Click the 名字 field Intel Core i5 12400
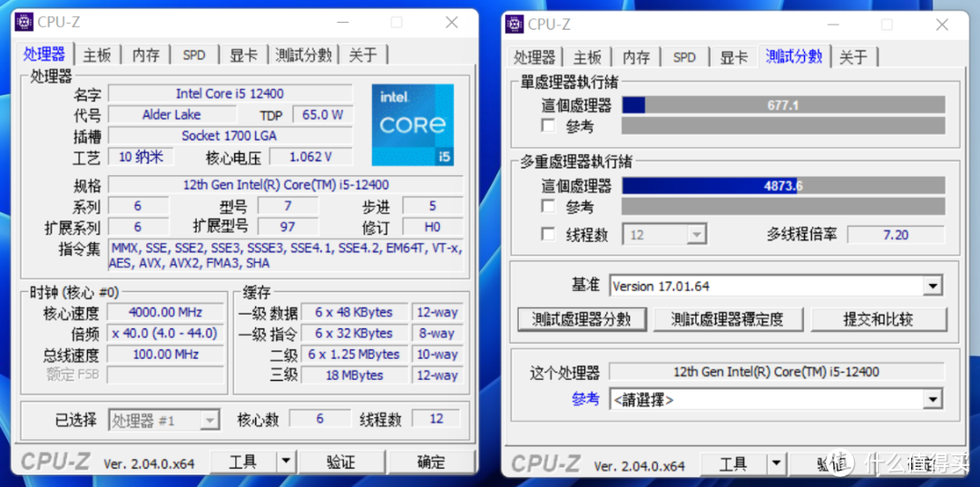980x487 pixels. tap(230, 93)
